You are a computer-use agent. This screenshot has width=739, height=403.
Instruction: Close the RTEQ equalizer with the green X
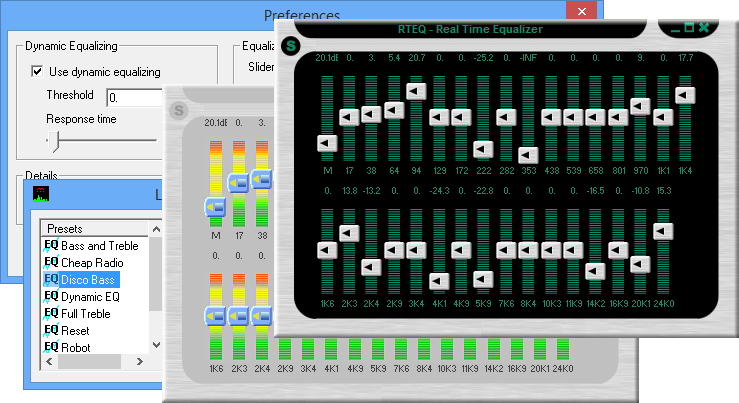tap(704, 27)
